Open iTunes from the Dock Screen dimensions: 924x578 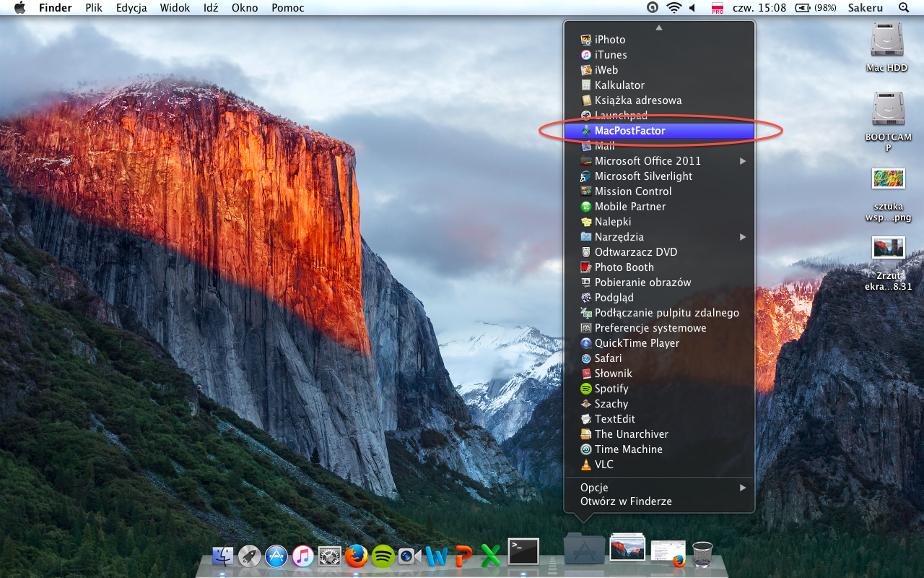pyautogui.click(x=303, y=556)
